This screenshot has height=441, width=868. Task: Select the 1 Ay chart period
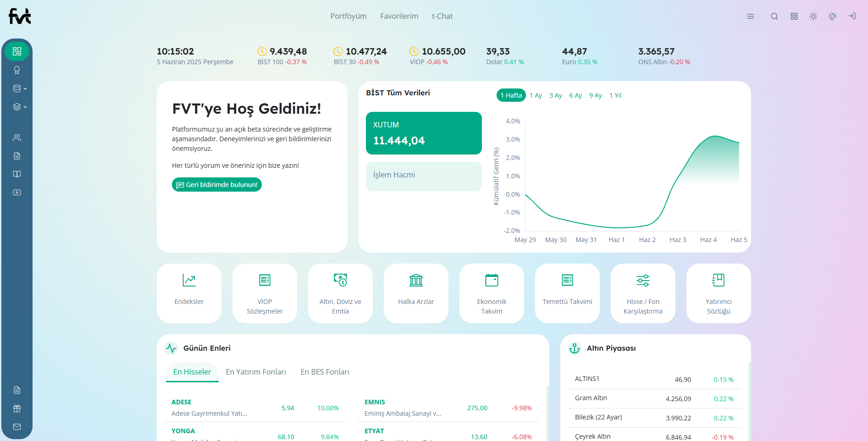536,95
